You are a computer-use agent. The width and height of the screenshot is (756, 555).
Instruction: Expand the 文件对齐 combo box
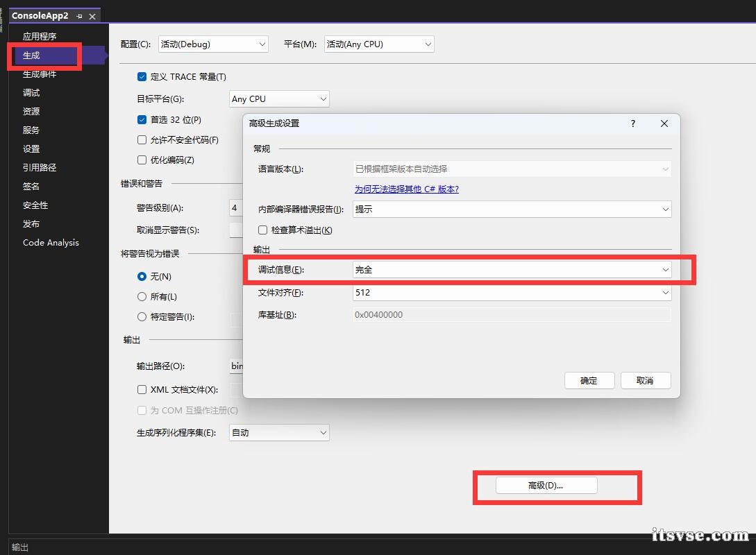click(512, 293)
